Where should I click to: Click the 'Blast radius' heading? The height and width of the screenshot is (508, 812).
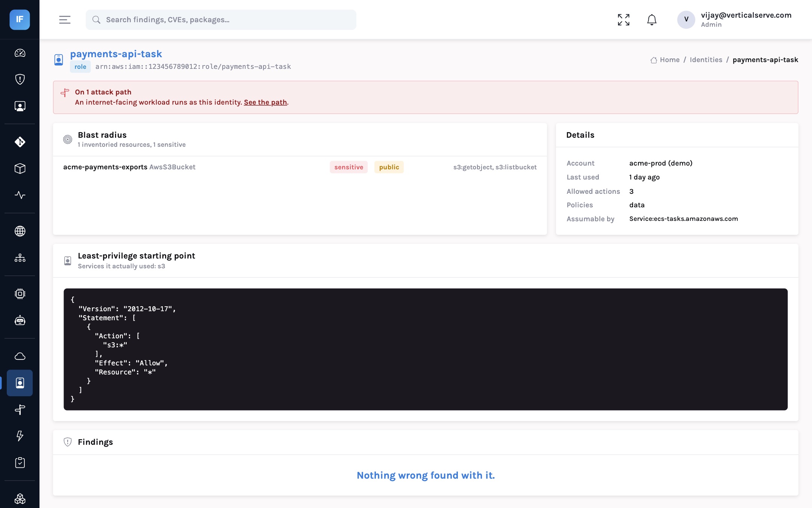click(x=102, y=135)
